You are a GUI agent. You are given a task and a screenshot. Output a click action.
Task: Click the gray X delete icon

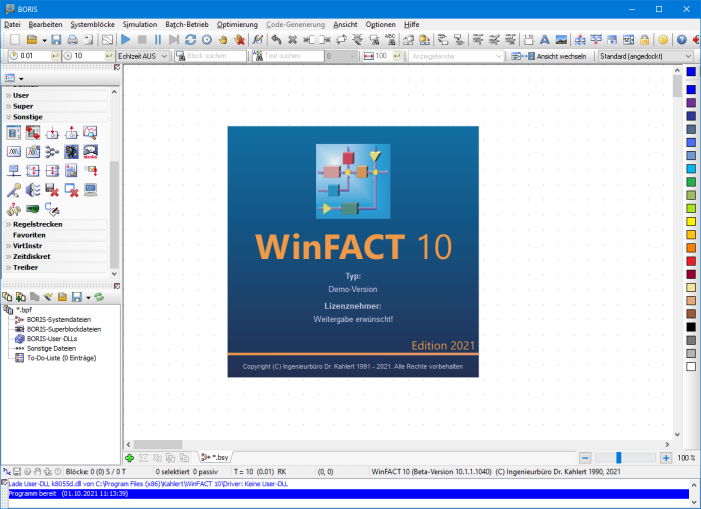coord(292,40)
